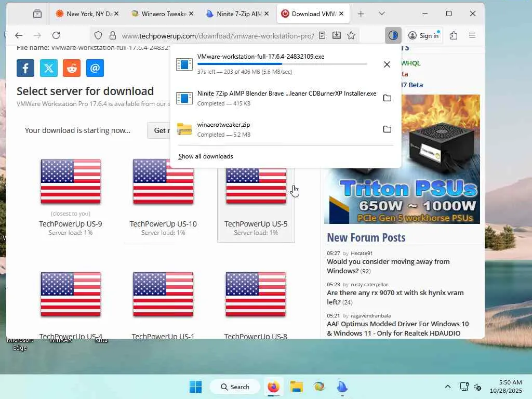The image size is (532, 399).
Task: Share page on Facebook
Action: (25, 68)
